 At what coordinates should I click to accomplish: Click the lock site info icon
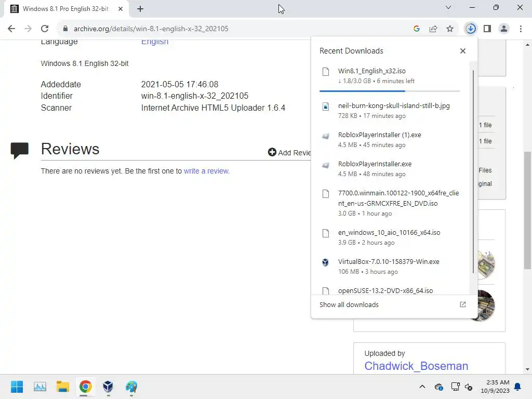pyautogui.click(x=65, y=29)
